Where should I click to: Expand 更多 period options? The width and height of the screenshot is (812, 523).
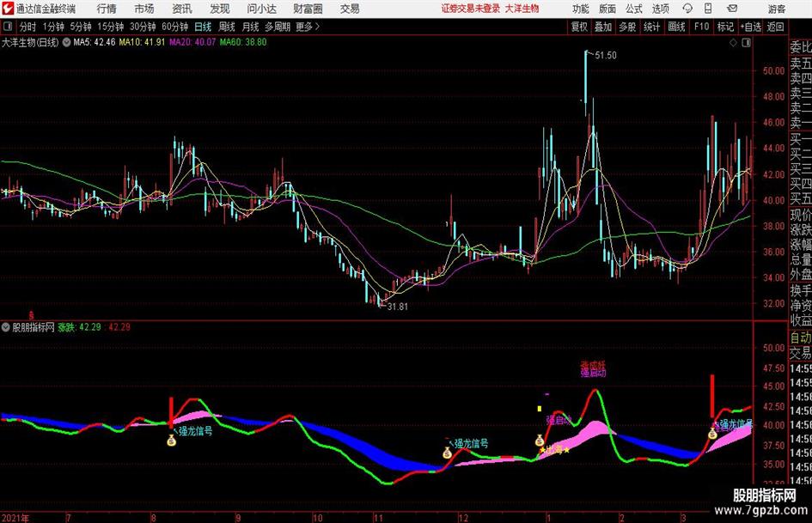(x=308, y=27)
